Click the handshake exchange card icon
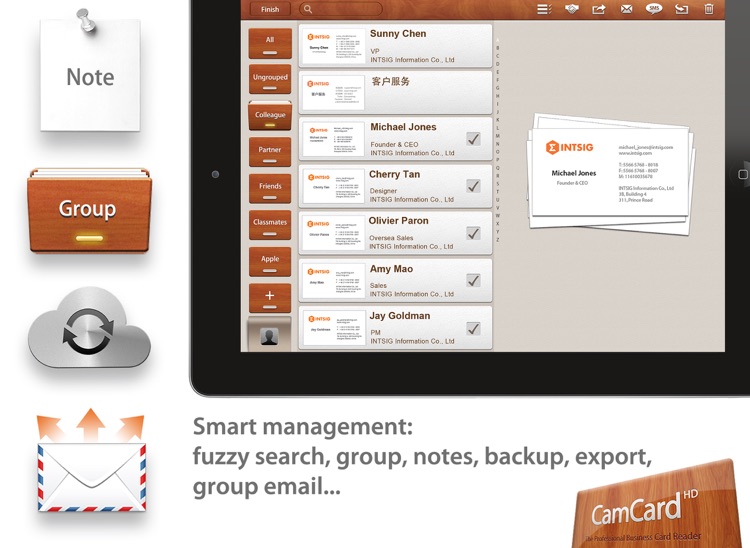 tap(572, 9)
